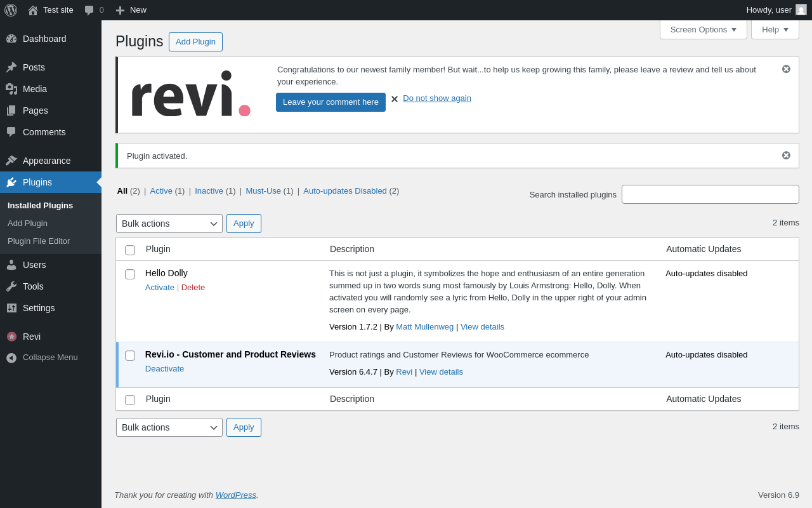Toggle select-all checkbox in table header
The height and width of the screenshot is (508, 812).
point(130,250)
